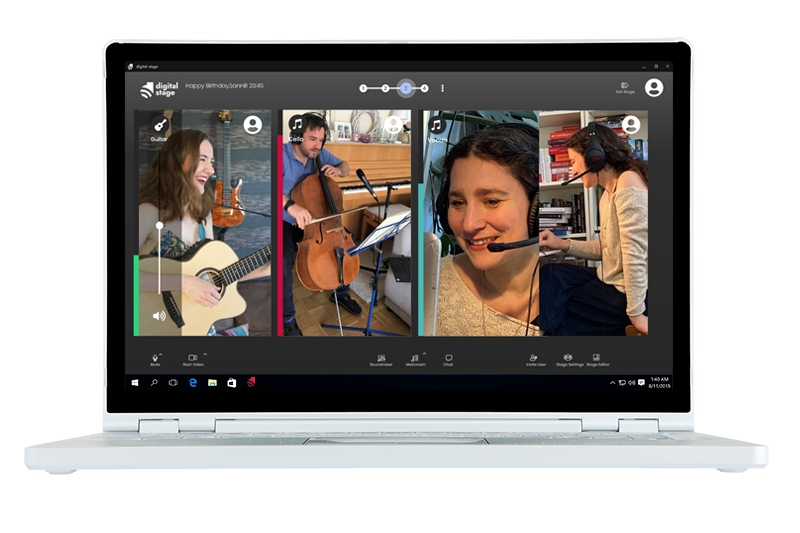Expand the arrow next to Metronom
Viewport: 800px width, 533px height.
pyautogui.click(x=423, y=354)
